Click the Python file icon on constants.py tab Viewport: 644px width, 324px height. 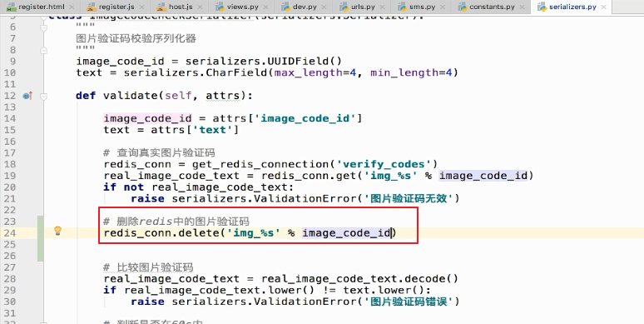tap(463, 7)
